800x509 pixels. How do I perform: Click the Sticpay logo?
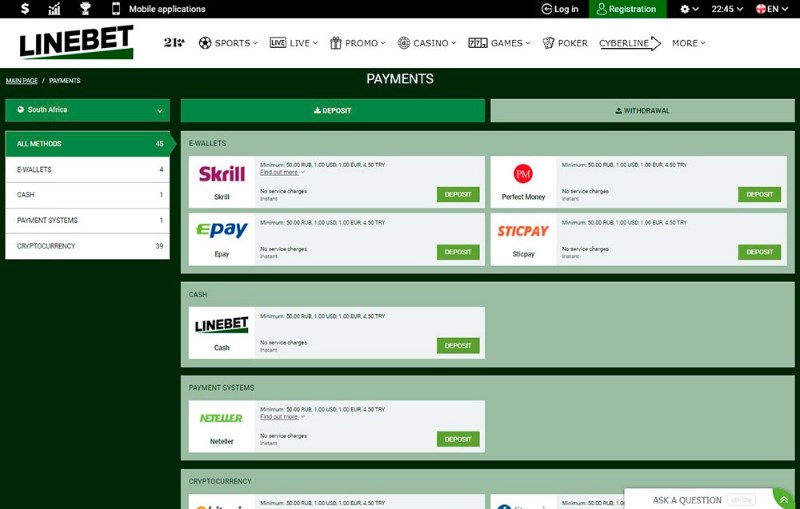click(x=523, y=231)
